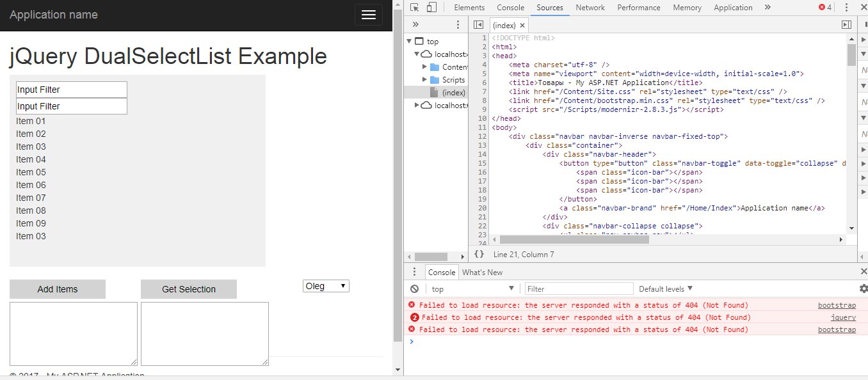This screenshot has height=380, width=868.
Task: Click the code editor scroll-down arrow
Action: [851, 228]
